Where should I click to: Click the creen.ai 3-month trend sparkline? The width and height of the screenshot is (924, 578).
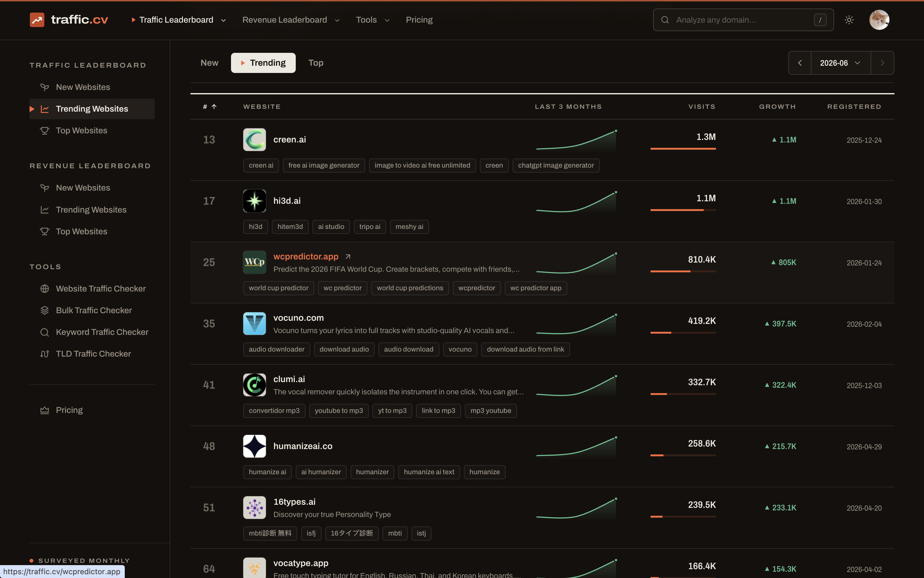click(x=576, y=140)
